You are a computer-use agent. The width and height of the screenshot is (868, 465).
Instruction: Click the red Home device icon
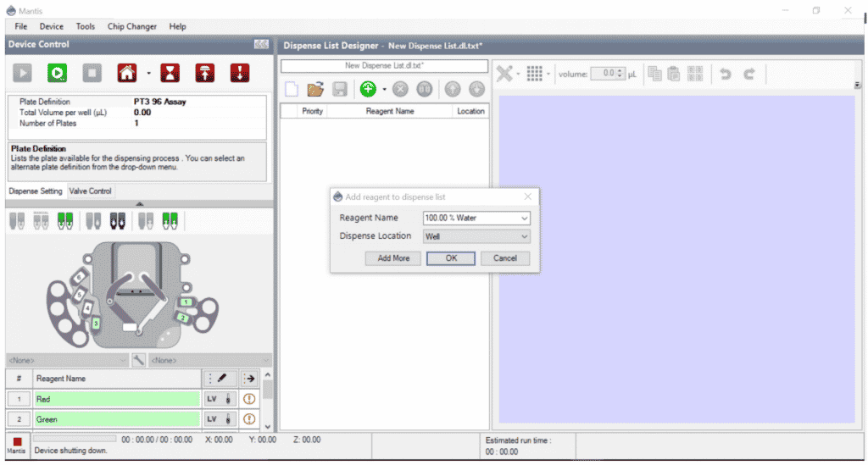tap(126, 73)
